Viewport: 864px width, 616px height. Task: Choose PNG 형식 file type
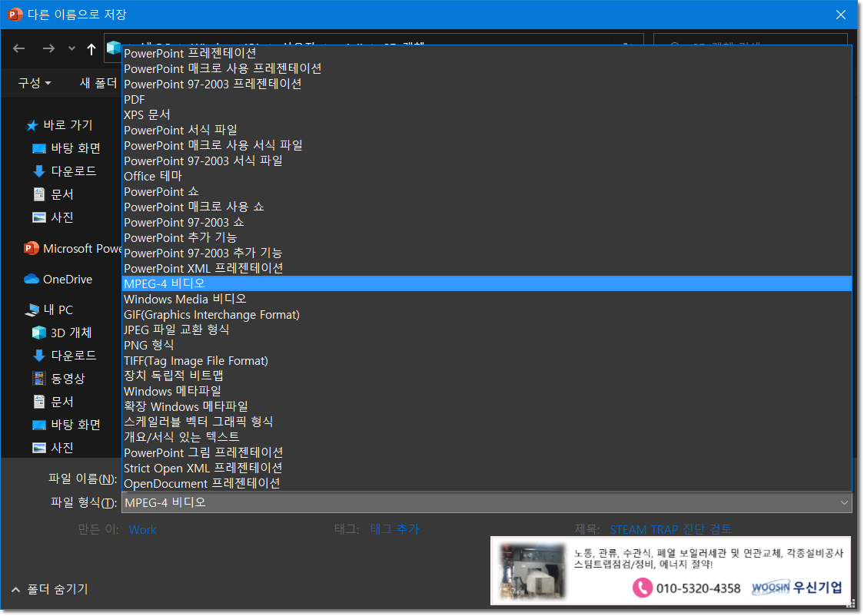pos(487,346)
